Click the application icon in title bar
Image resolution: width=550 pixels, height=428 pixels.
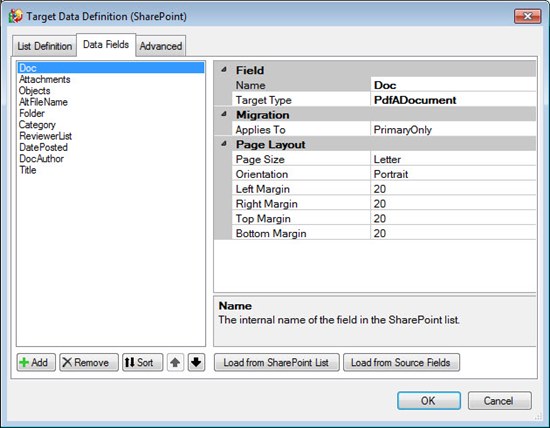click(15, 16)
